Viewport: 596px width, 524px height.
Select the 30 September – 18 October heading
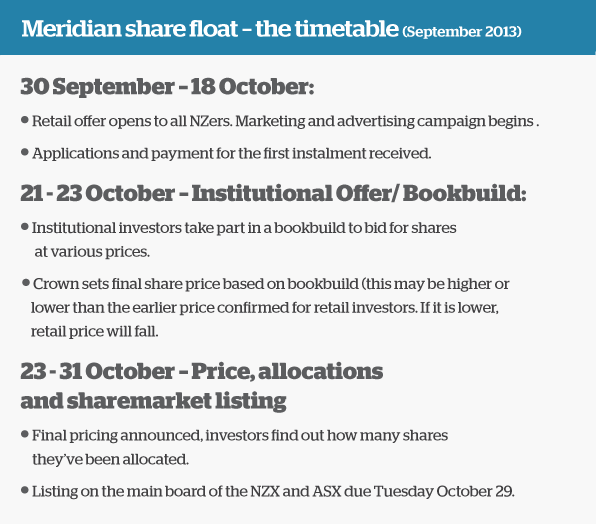coord(167,87)
